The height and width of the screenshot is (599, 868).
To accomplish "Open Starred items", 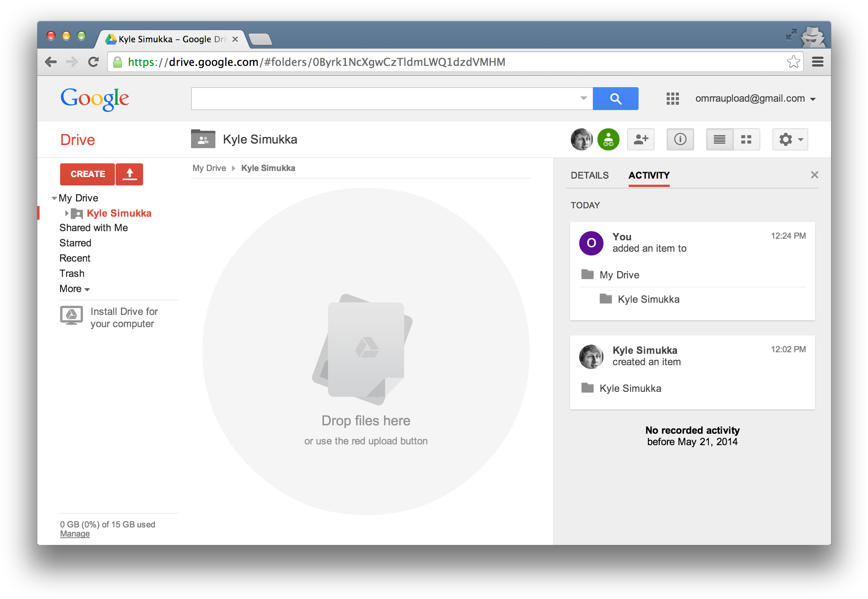I will pyautogui.click(x=75, y=243).
